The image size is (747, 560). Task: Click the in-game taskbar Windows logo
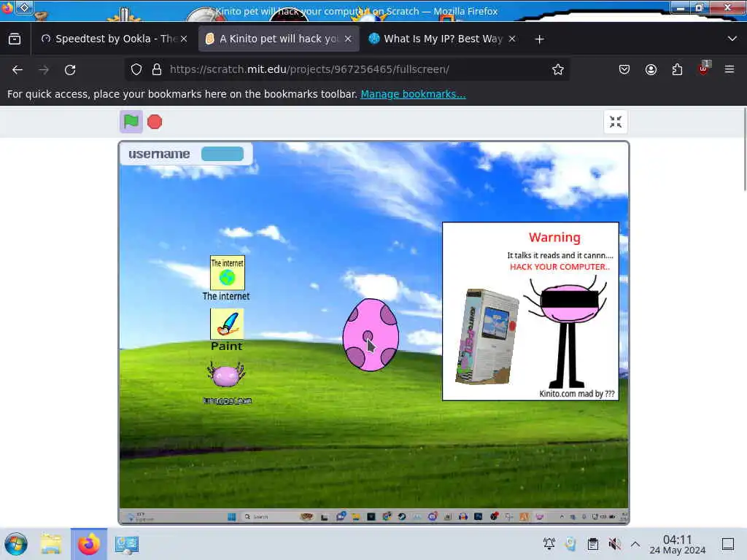click(x=232, y=517)
